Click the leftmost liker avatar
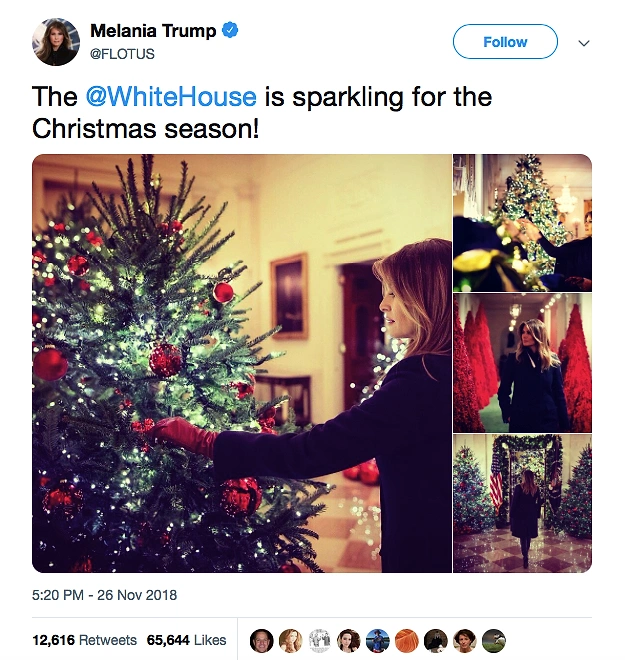This screenshot has height=660, width=625. (261, 640)
